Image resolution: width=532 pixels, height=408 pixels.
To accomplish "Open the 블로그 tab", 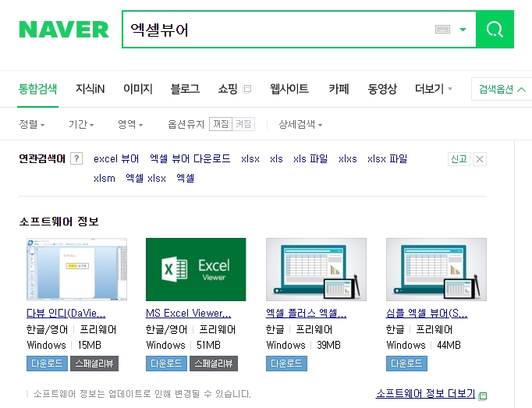I will 185,89.
